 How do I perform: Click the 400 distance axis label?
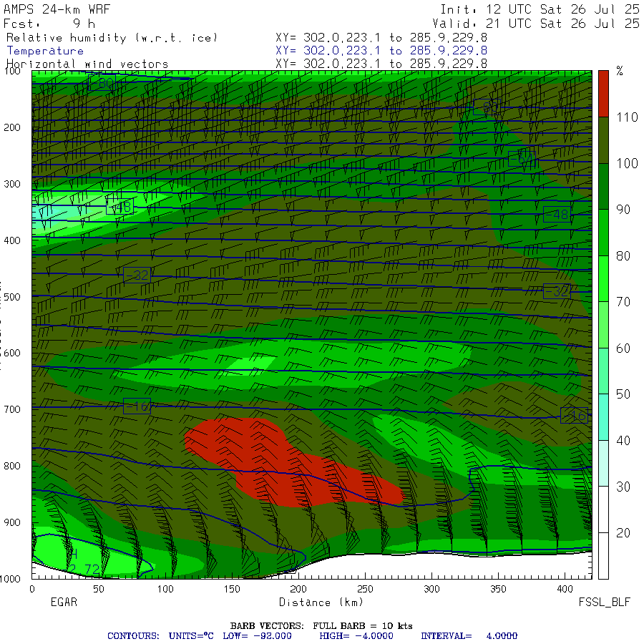pyautogui.click(x=565, y=589)
